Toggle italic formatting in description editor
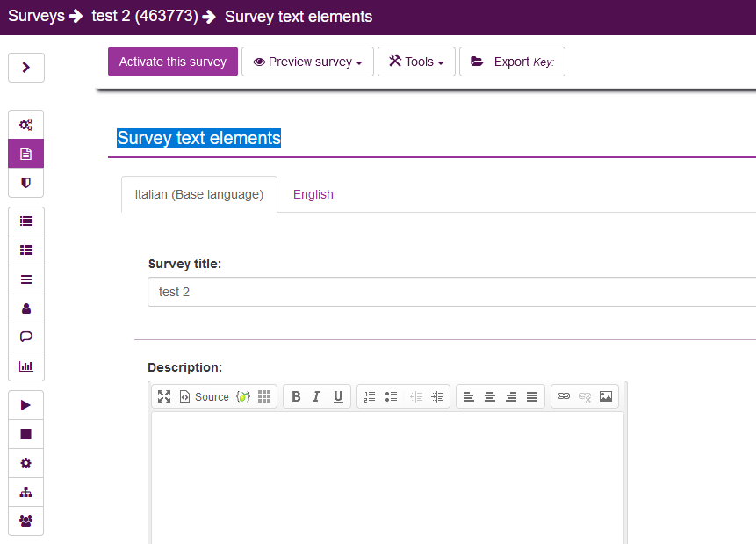Viewport: 756px width, 544px height. click(317, 396)
